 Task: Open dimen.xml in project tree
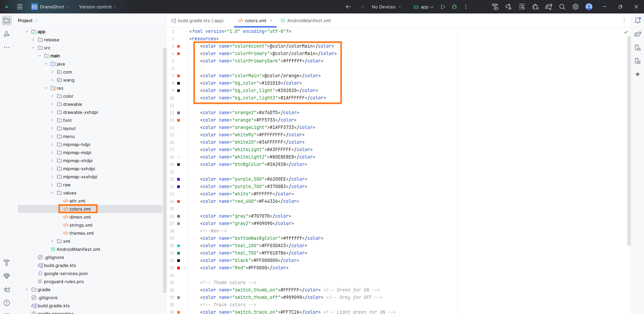tap(77, 217)
